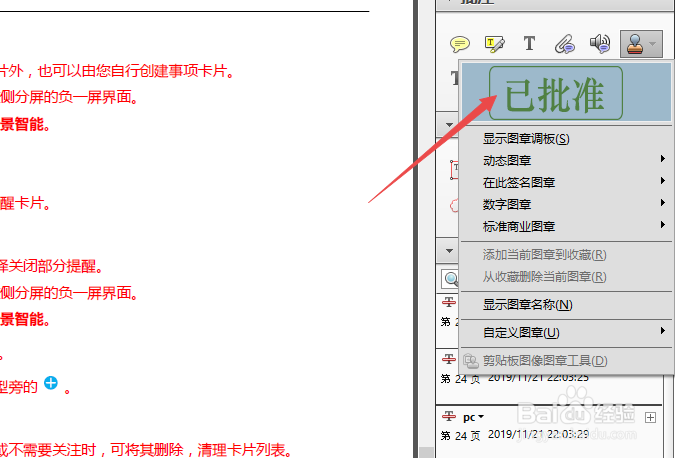The width and height of the screenshot is (675, 458).
Task: Select the attach file paperclip tool
Action: click(x=564, y=44)
